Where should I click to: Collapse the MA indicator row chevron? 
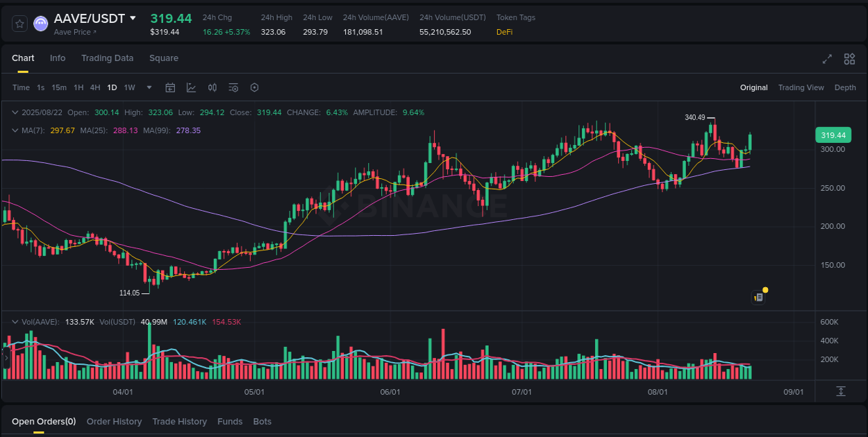(x=15, y=130)
